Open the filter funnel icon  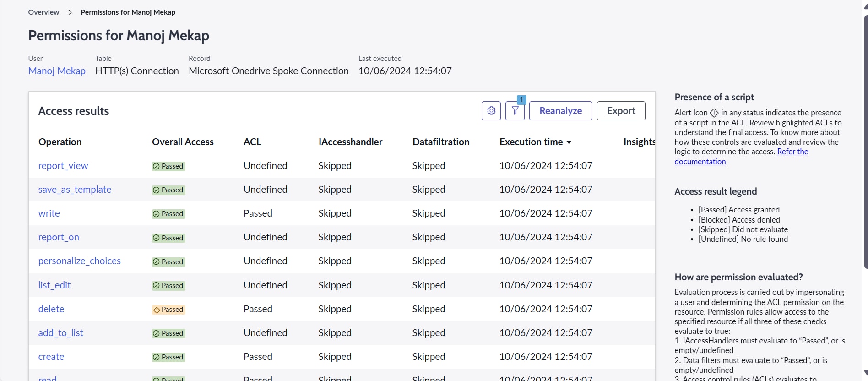pyautogui.click(x=515, y=111)
